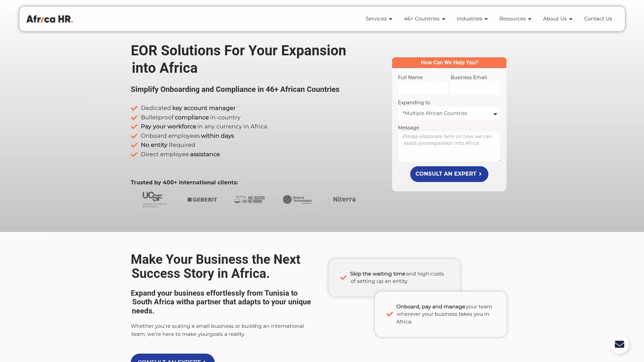644x362 pixels.
Task: Expand the 46+ Countries menu
Action: [x=424, y=19]
